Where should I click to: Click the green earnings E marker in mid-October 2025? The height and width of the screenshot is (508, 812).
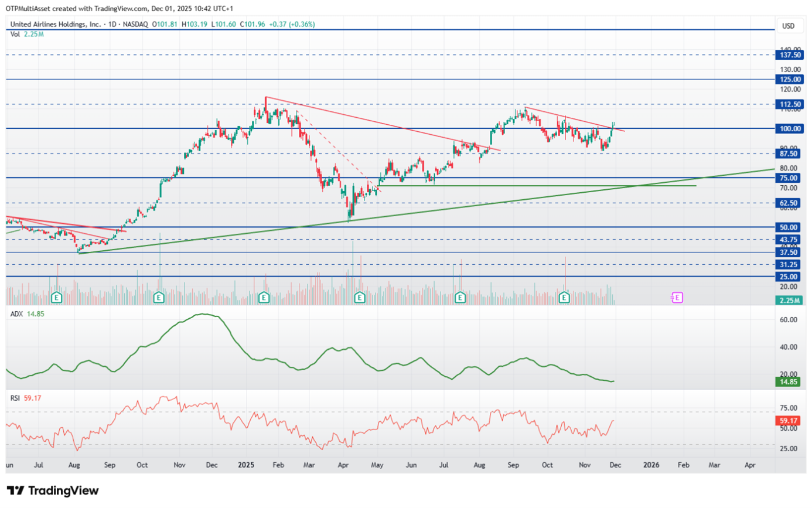[x=564, y=298]
